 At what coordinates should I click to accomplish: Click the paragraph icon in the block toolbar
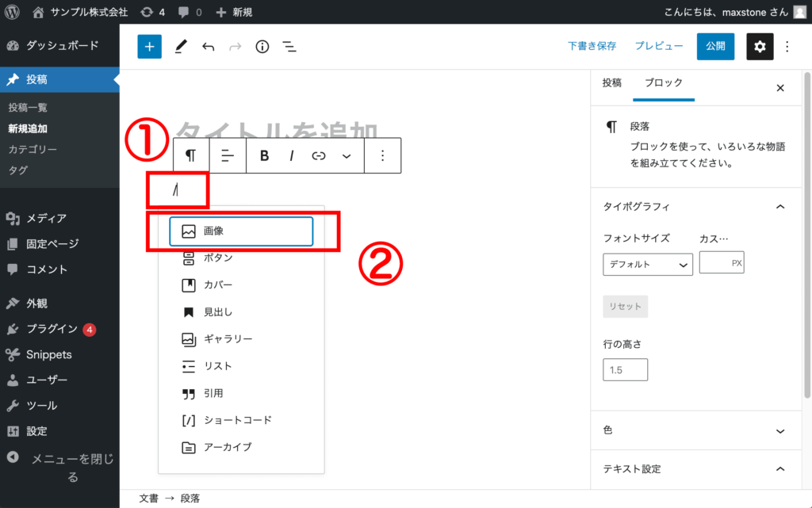(x=190, y=155)
